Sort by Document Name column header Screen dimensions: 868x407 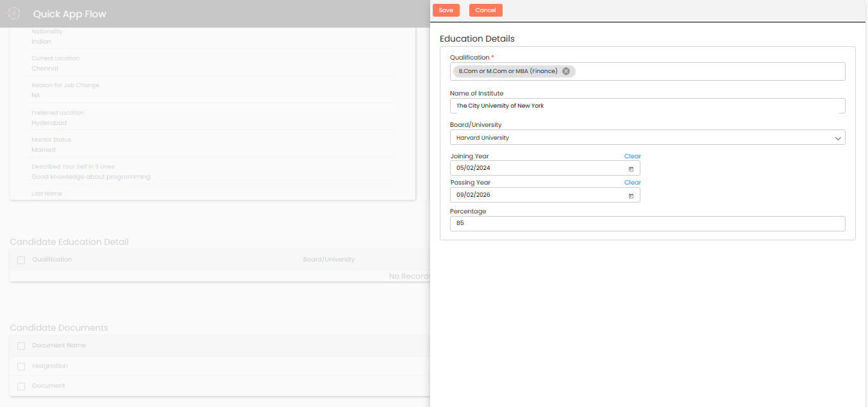coord(59,345)
